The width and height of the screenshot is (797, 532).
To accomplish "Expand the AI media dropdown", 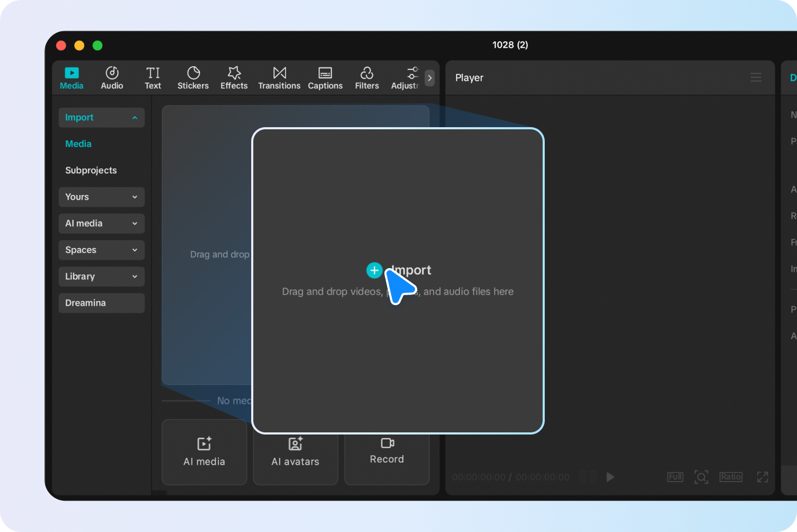I will pos(101,223).
